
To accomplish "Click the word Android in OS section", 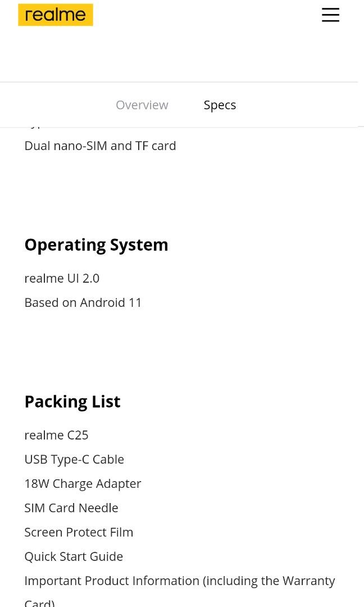I will pyautogui.click(x=102, y=302).
